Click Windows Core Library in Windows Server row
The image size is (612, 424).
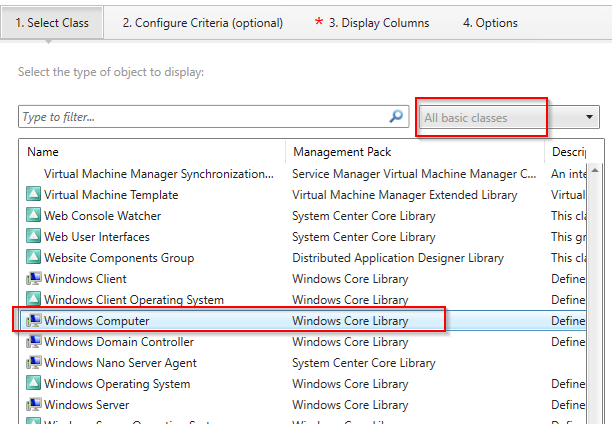(350, 405)
